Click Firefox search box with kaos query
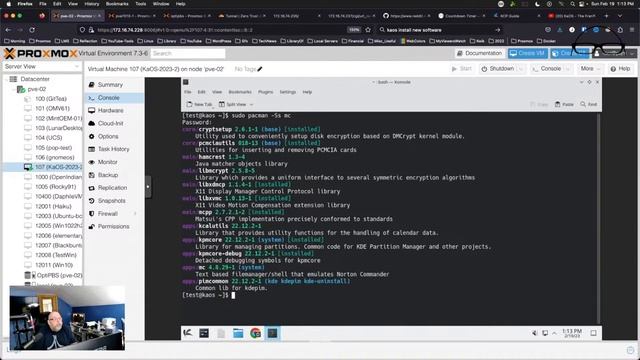The image size is (640, 360). point(440,30)
